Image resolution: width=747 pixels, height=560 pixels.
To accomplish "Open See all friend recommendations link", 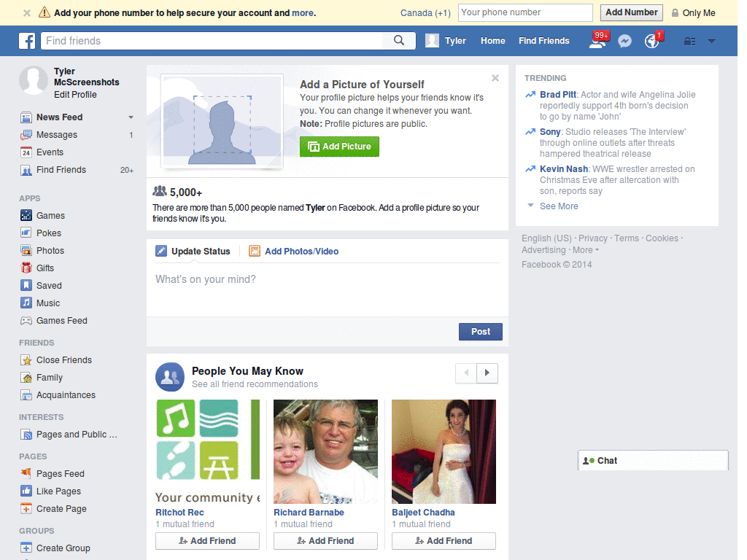I will click(x=255, y=384).
